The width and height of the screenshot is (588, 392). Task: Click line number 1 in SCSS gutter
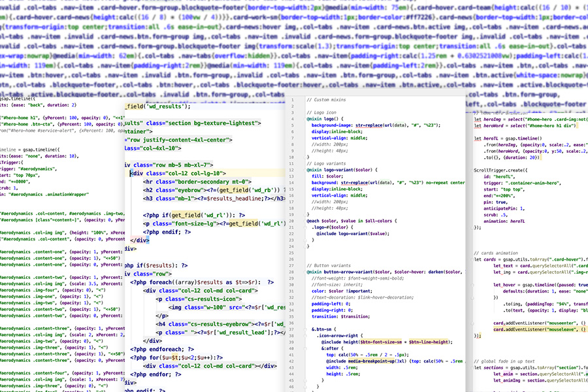(x=293, y=100)
